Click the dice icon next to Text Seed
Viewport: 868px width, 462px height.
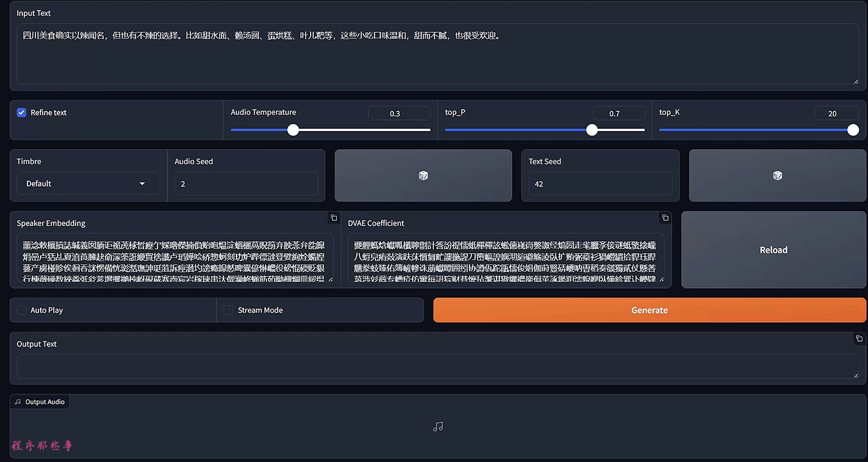coord(777,176)
